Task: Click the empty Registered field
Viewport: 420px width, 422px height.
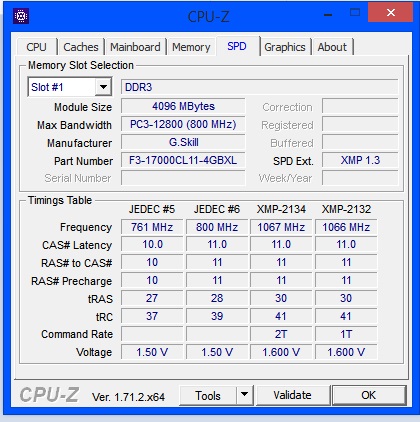Action: click(x=360, y=125)
